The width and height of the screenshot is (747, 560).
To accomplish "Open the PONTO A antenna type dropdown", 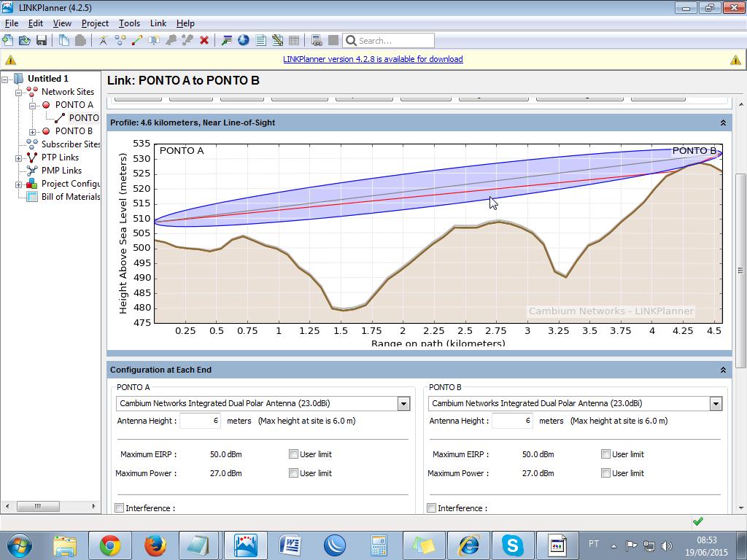I will (x=403, y=403).
